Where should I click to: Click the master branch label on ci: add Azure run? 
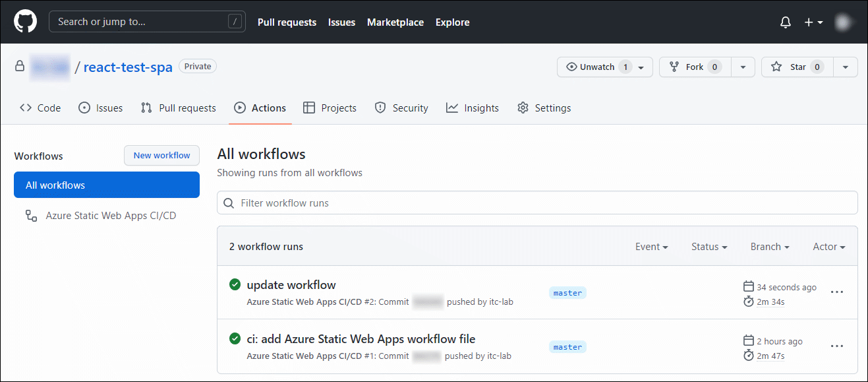[567, 347]
